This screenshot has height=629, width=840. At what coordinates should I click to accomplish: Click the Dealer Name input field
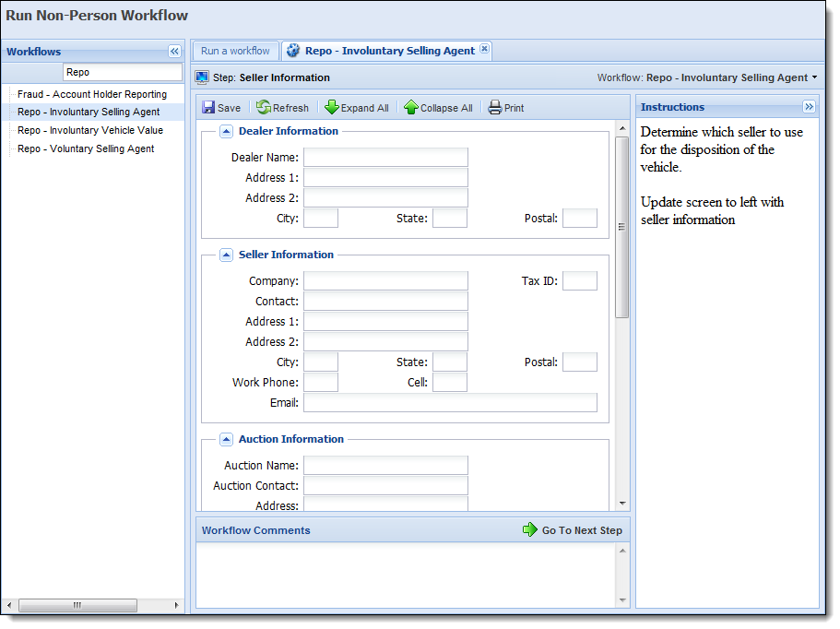tap(385, 158)
